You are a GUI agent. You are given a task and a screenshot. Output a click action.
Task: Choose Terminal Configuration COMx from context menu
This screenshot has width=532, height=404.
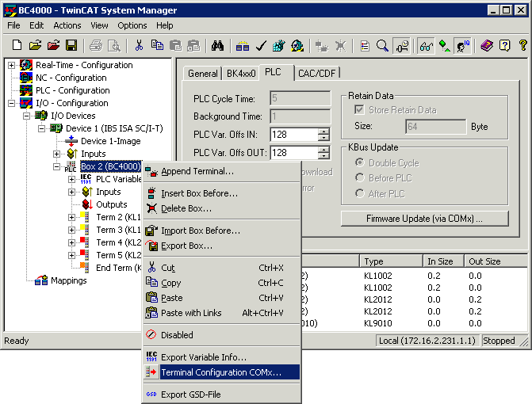pyautogui.click(x=222, y=372)
